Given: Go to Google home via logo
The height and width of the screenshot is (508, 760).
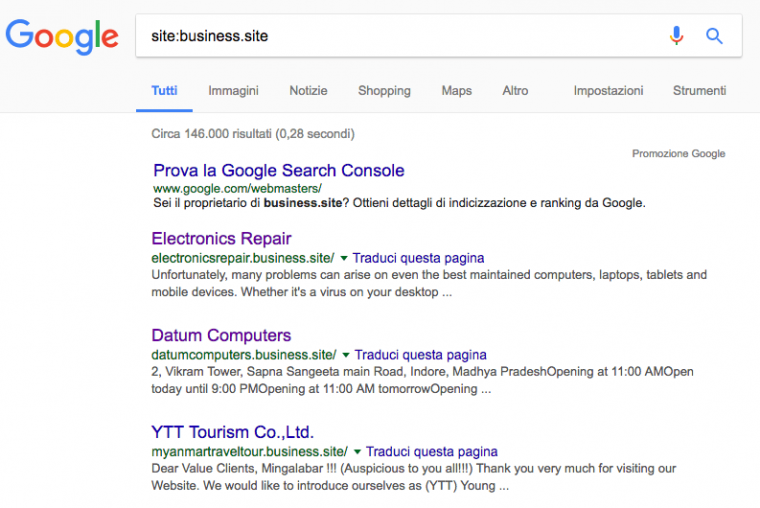Looking at the screenshot, I should tap(62, 37).
